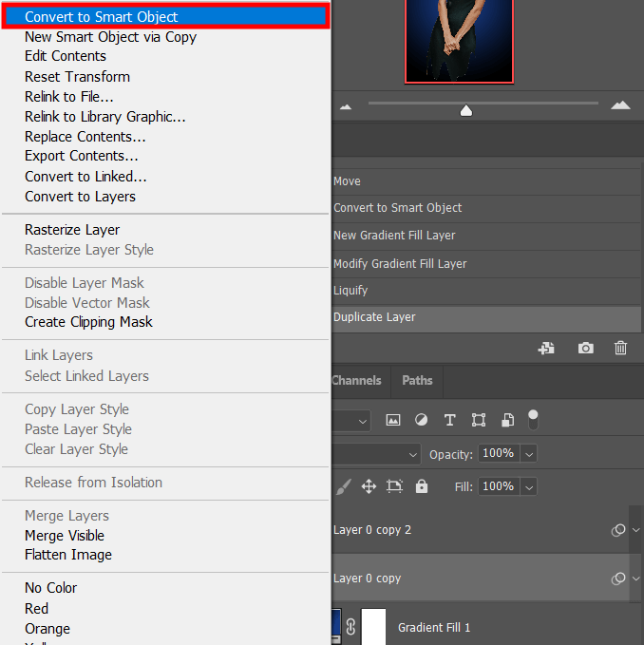
Task: Open Opacity slider dropdown arrow
Action: click(529, 454)
